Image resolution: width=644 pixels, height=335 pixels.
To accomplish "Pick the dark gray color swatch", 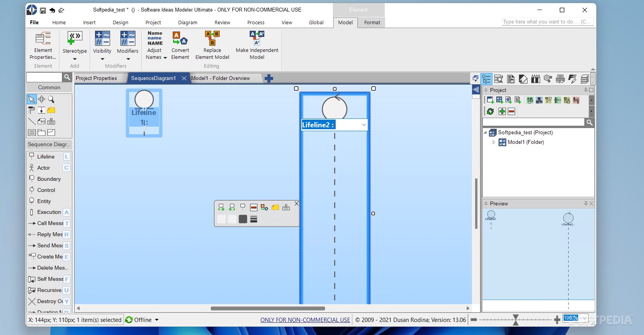I will [x=243, y=219].
